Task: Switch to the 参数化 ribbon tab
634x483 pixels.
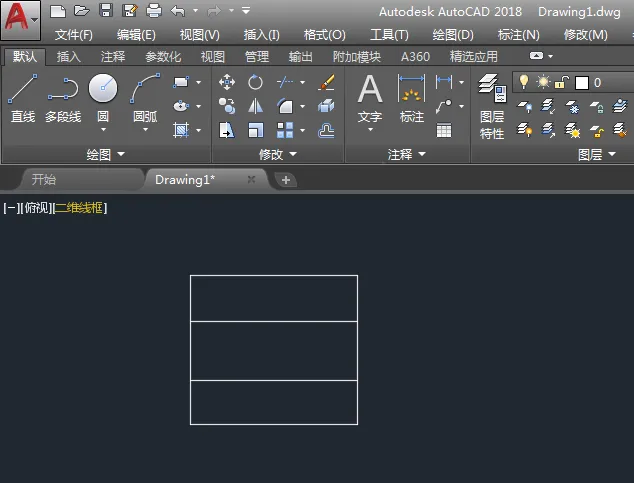Action: (163, 57)
